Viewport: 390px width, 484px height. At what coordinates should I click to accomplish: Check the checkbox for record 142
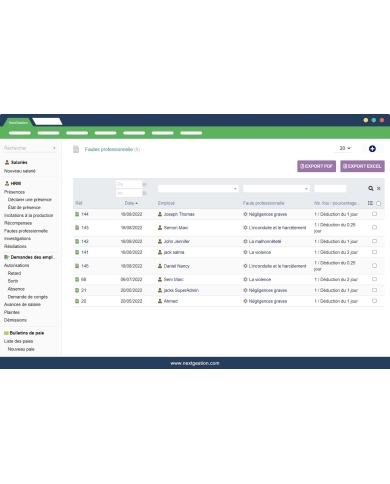374,241
